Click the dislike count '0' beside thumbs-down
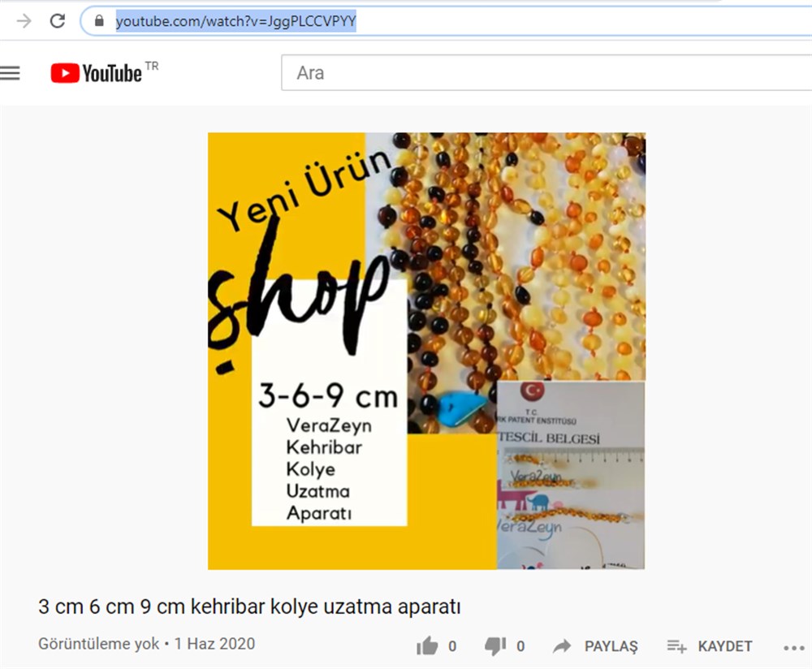812x669 pixels. pyautogui.click(x=520, y=646)
